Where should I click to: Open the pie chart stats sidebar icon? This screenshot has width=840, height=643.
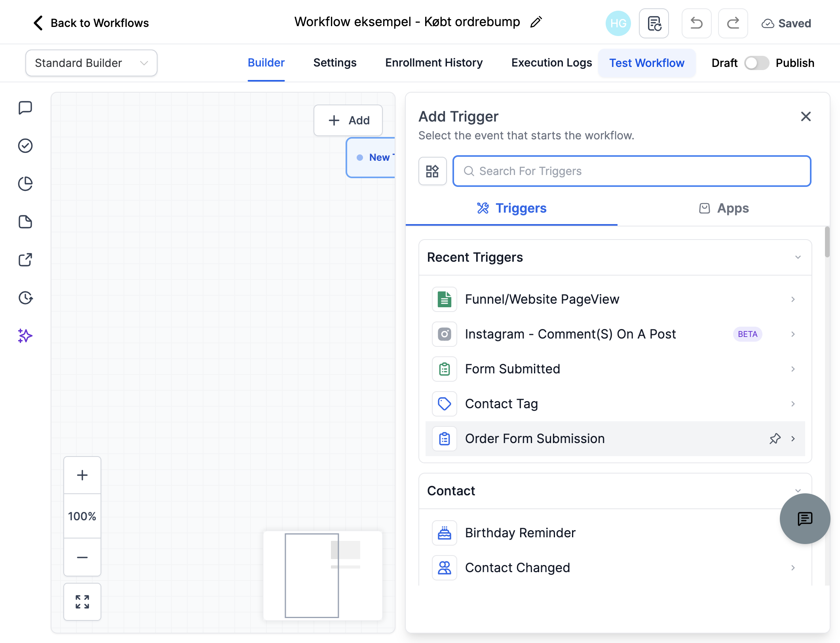coord(25,184)
